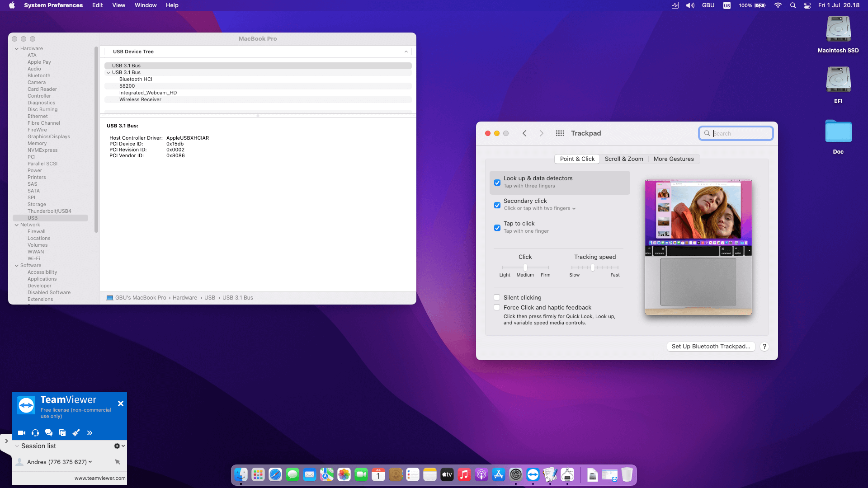Uncheck Look up & data detectors
This screenshot has width=868, height=488.
(497, 183)
